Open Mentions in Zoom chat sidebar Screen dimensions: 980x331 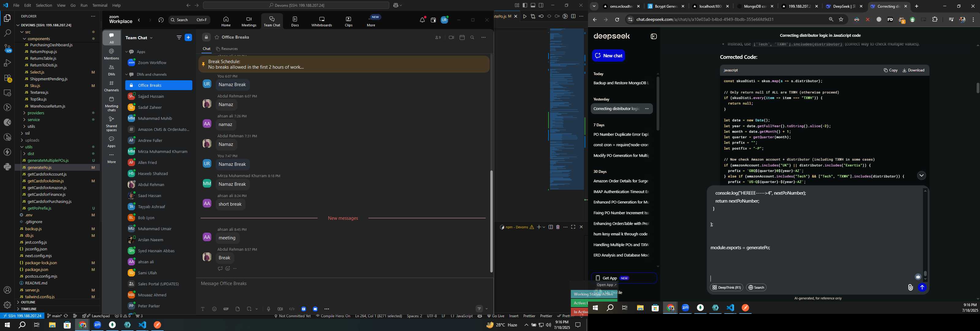coord(111,54)
